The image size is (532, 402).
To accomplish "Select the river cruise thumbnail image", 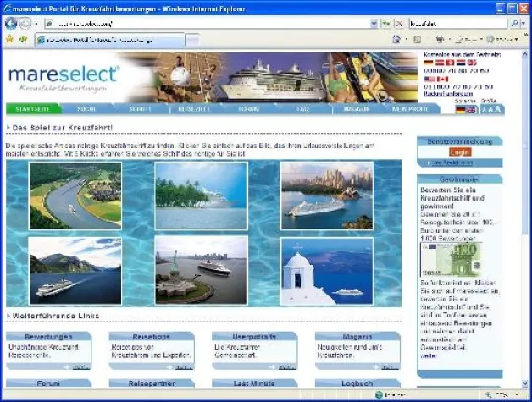I will point(75,195).
